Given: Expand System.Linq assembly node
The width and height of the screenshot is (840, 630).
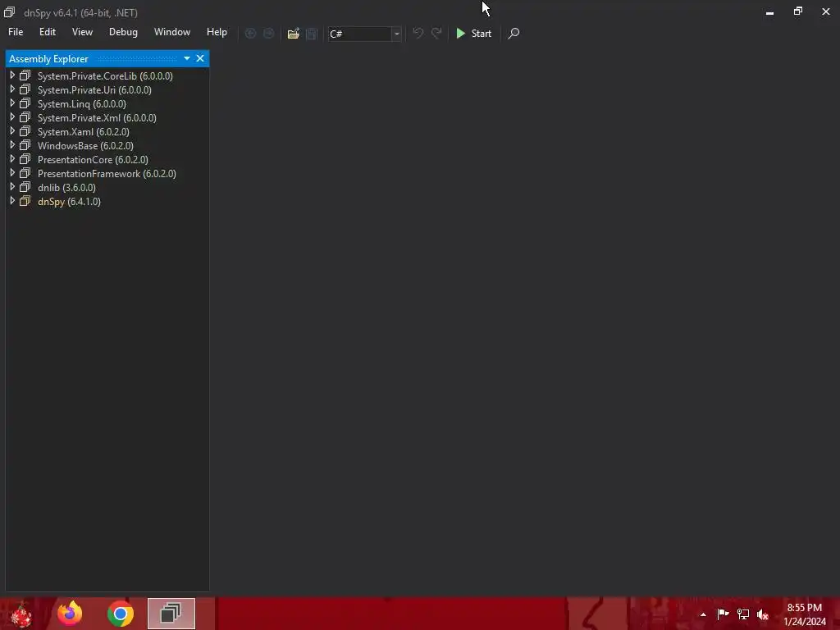Looking at the screenshot, I should [12, 103].
